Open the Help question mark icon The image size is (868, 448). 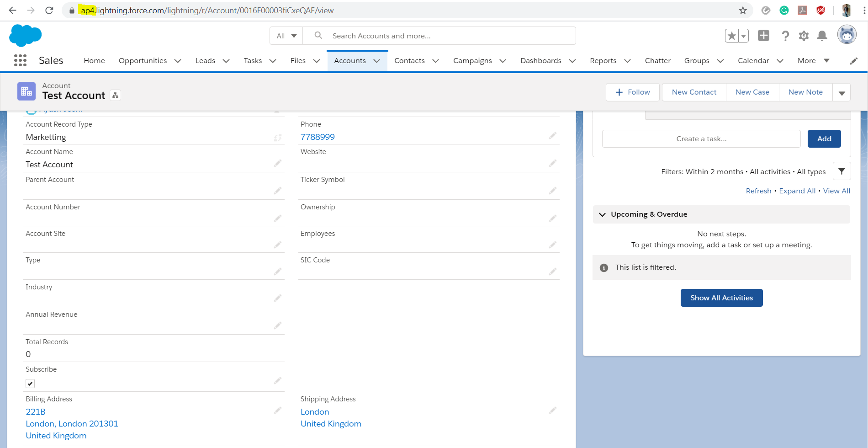(x=785, y=36)
